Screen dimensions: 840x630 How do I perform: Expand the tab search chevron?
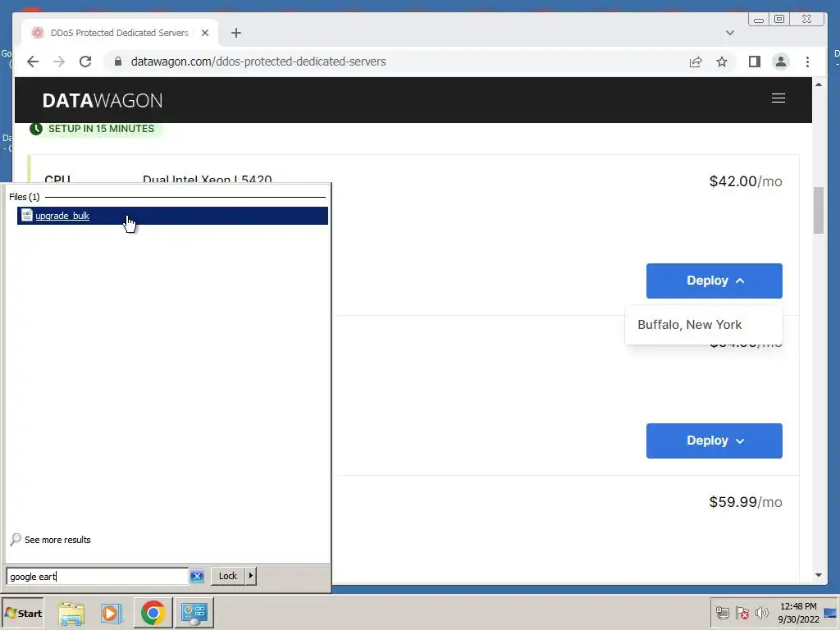[x=729, y=33]
